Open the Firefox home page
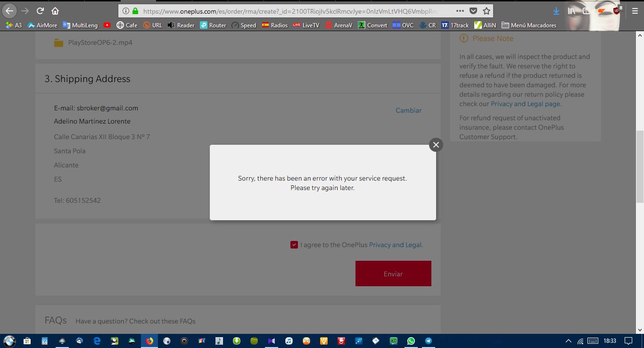This screenshot has width=644, height=348. 55,11
